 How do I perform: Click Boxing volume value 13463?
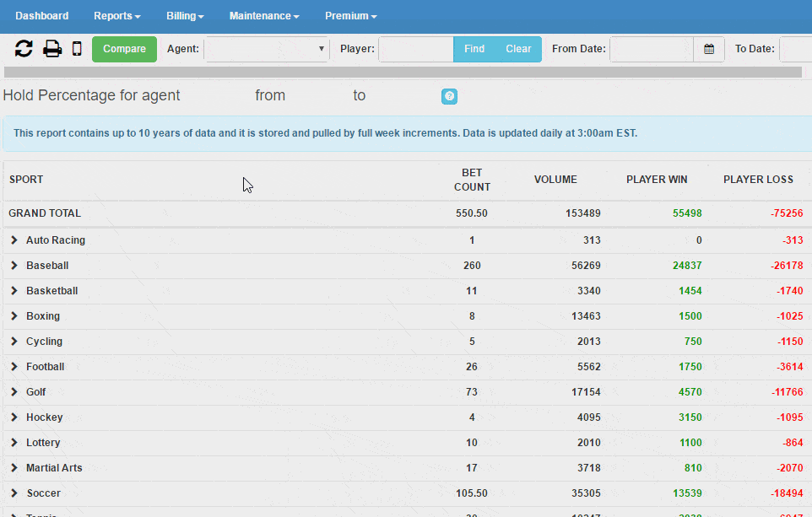pyautogui.click(x=587, y=315)
